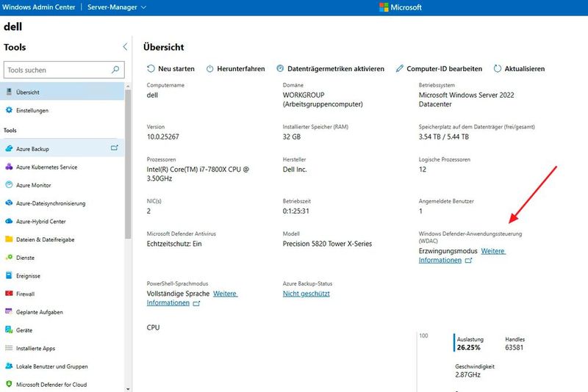This screenshot has height=392, width=588.
Task: Click the Handles value 63581
Action: tap(514, 347)
